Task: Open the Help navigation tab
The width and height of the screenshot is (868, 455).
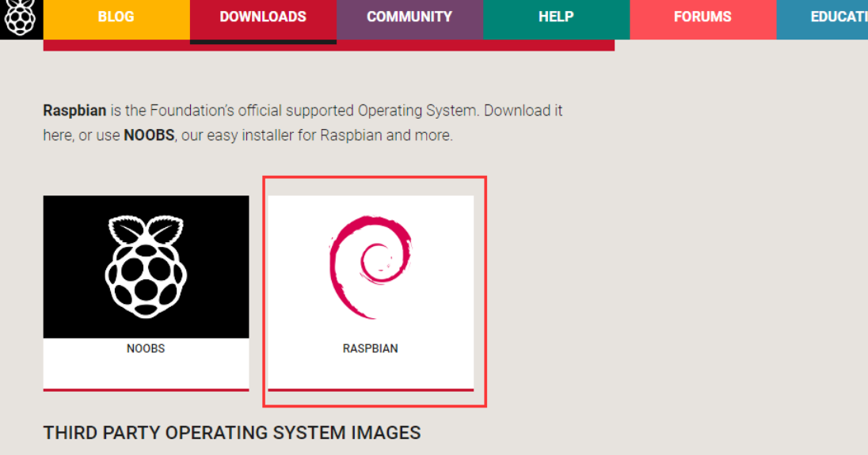Action: coord(556,19)
